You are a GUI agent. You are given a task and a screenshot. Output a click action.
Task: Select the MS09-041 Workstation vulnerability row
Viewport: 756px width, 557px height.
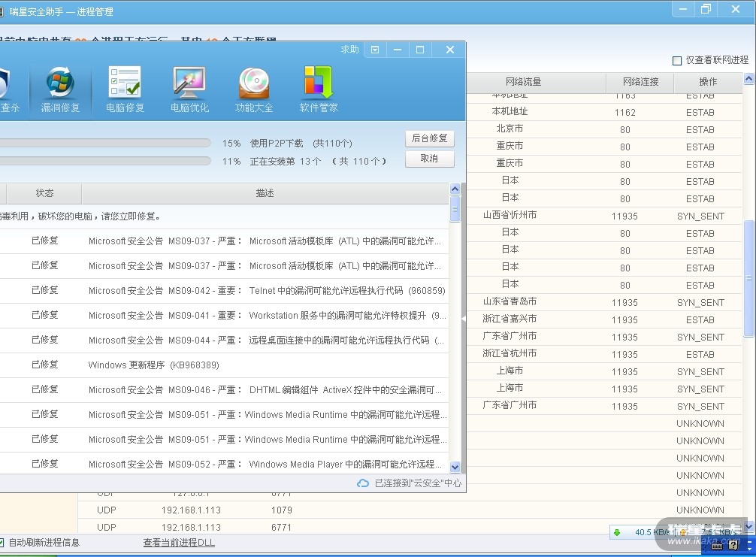(x=224, y=316)
